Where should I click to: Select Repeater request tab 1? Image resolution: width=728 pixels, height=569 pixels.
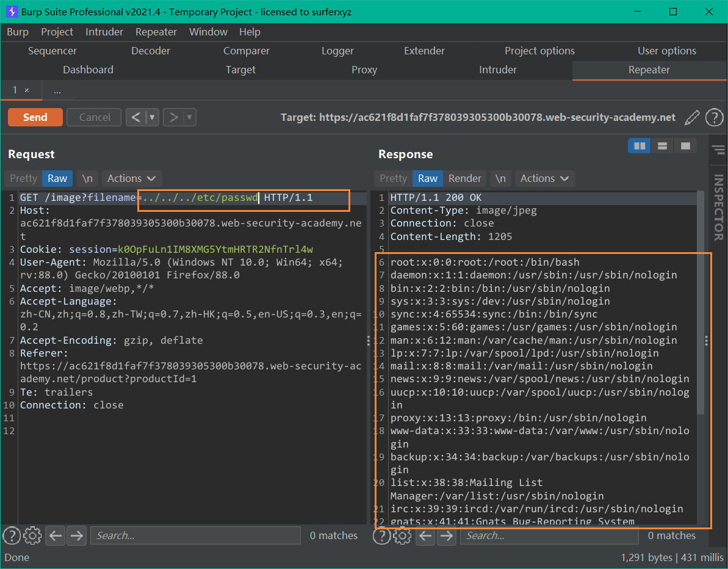(x=15, y=90)
